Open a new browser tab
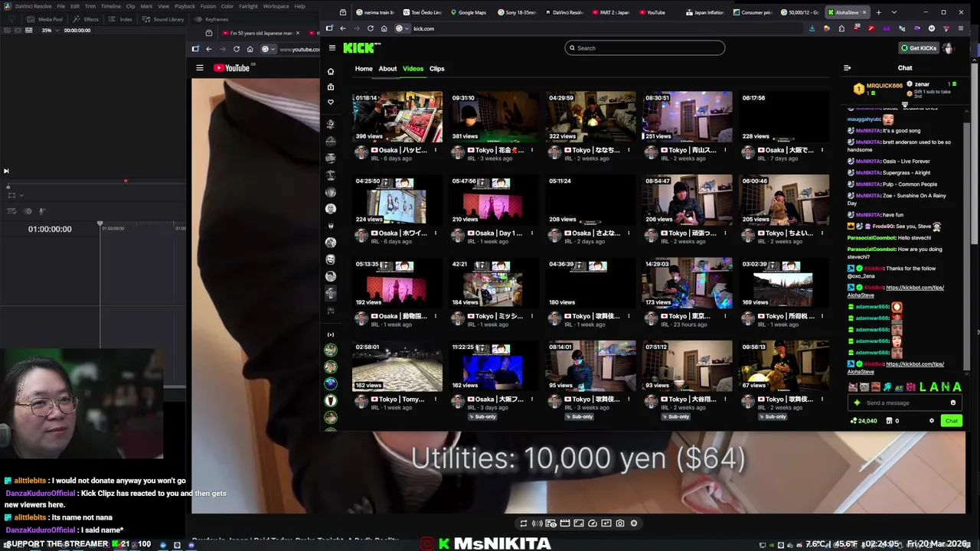This screenshot has height=551, width=980. (878, 12)
